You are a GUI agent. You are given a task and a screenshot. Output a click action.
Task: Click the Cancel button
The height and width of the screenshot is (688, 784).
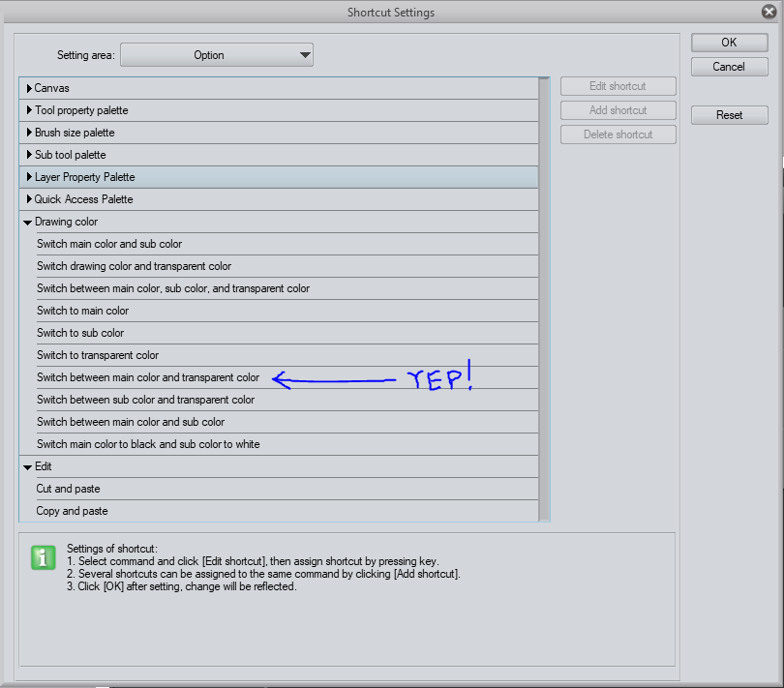(x=729, y=67)
